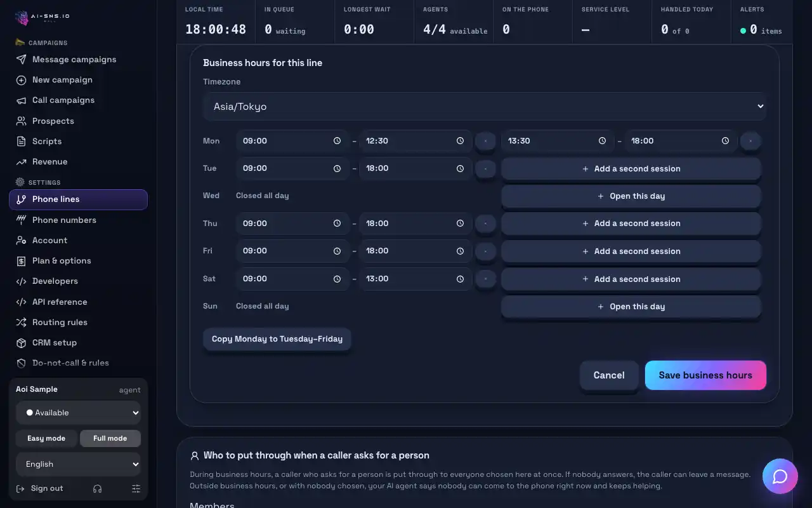Remove Thursday's 09:00–18:00 session

coord(485,224)
